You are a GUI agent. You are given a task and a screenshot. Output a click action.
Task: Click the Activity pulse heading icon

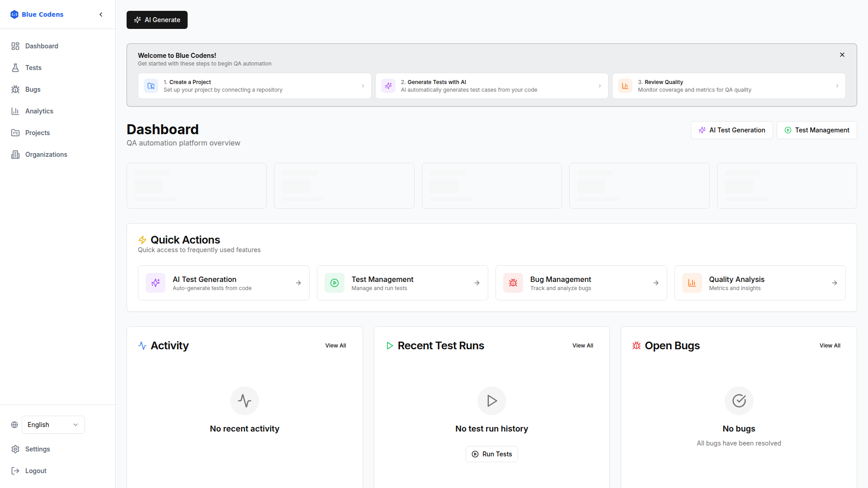pos(142,346)
